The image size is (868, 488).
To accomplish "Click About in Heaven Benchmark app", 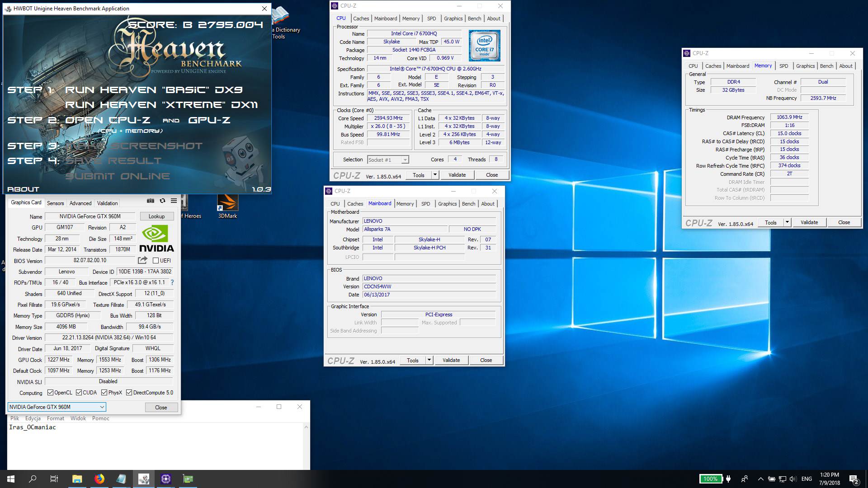I will [x=23, y=189].
